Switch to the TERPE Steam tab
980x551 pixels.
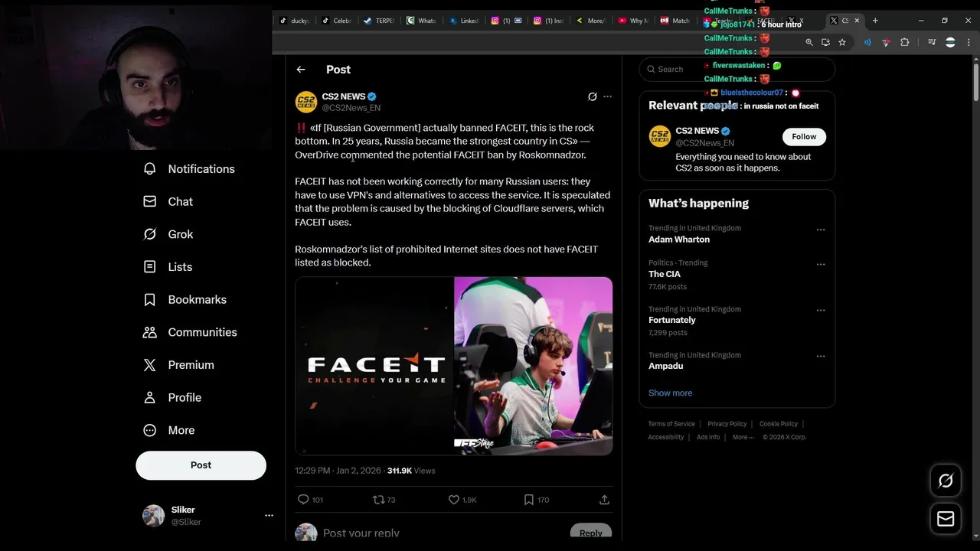pyautogui.click(x=377, y=21)
